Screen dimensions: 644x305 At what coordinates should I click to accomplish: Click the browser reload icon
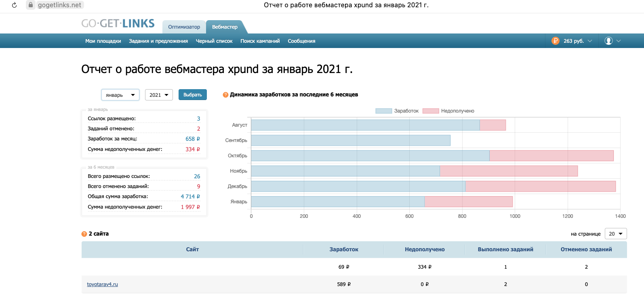(15, 5)
